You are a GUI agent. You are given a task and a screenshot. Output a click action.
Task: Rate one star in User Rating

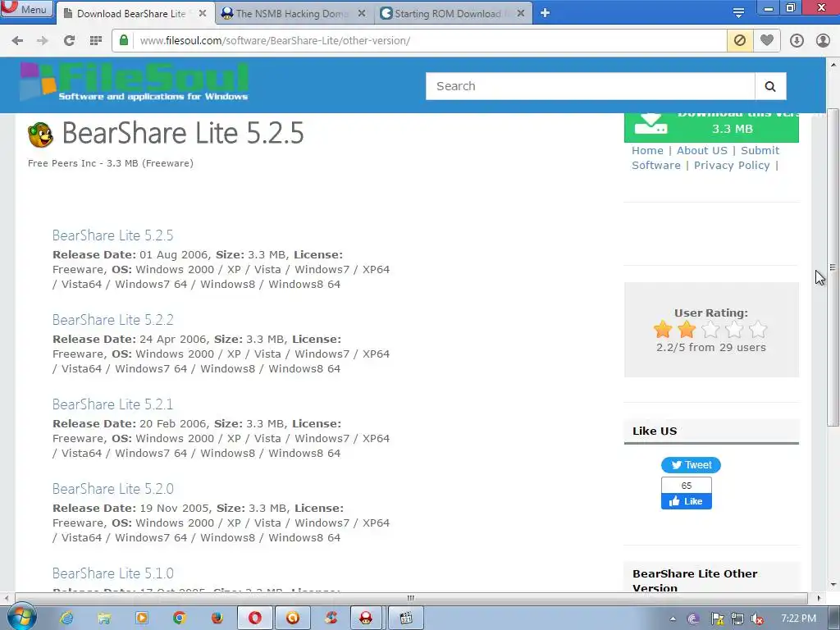pyautogui.click(x=663, y=330)
